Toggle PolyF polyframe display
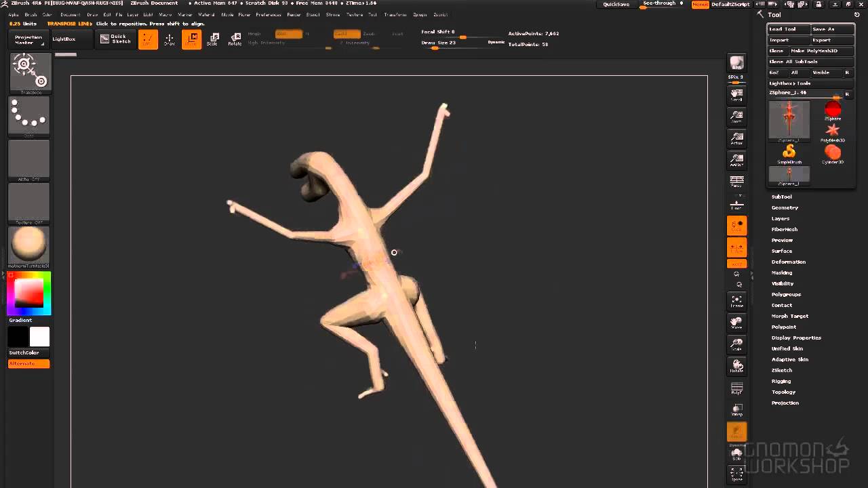Viewport: 868px width, 488px height. pyautogui.click(x=736, y=388)
